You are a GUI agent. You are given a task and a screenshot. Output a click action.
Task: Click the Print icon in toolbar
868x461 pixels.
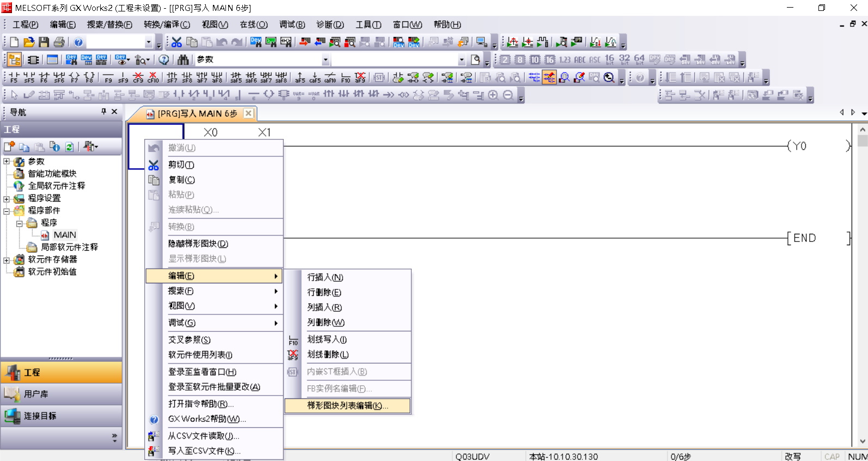59,42
